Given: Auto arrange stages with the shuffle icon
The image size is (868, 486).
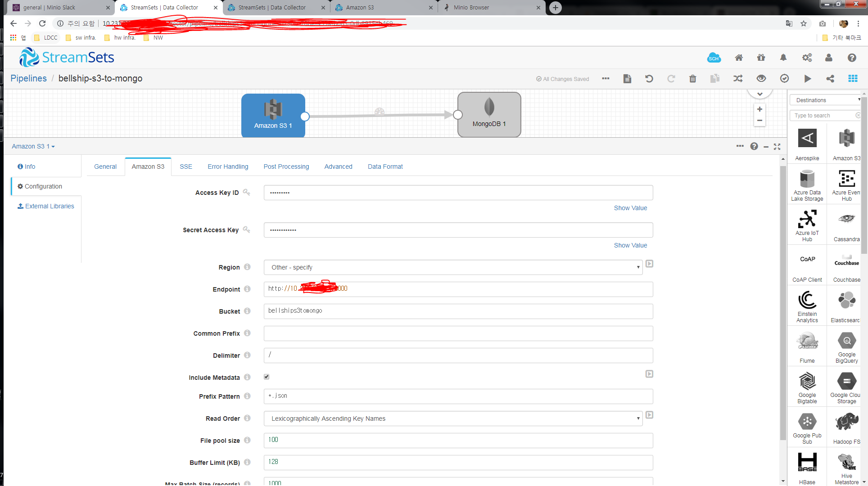Looking at the screenshot, I should click(738, 78).
